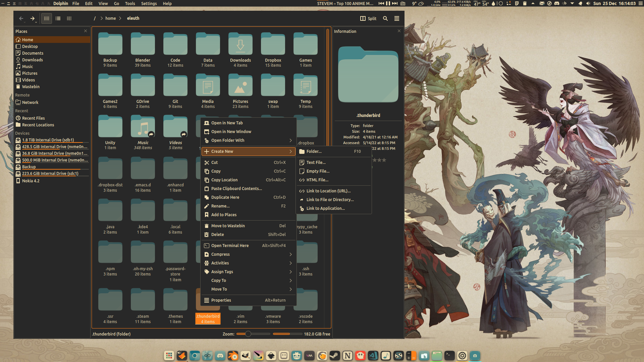Create new HTML File...
The height and width of the screenshot is (362, 644).
[x=334, y=180]
